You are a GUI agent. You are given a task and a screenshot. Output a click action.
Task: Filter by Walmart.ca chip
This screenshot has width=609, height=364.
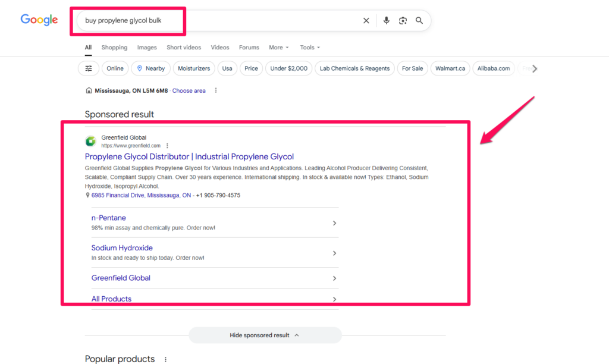pyautogui.click(x=450, y=68)
